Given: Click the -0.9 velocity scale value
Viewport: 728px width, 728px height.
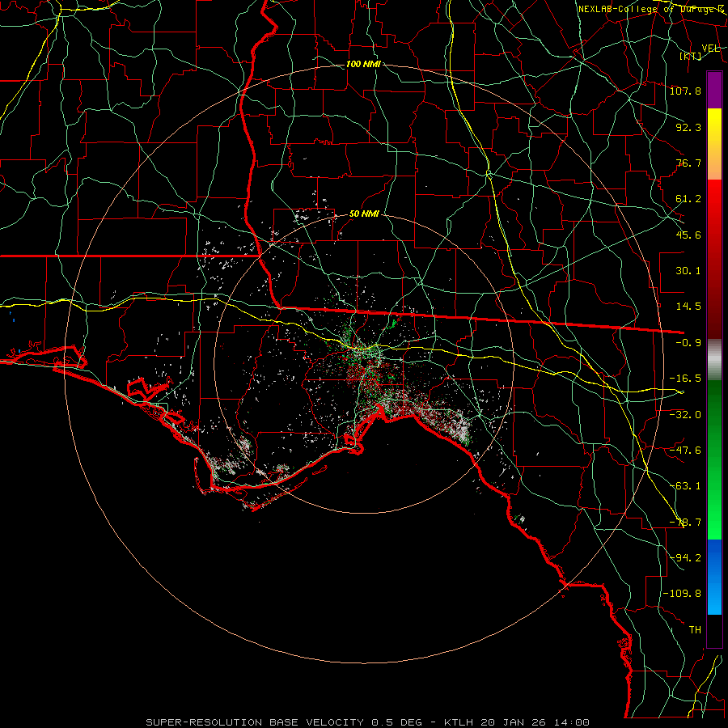Looking at the screenshot, I should (688, 343).
